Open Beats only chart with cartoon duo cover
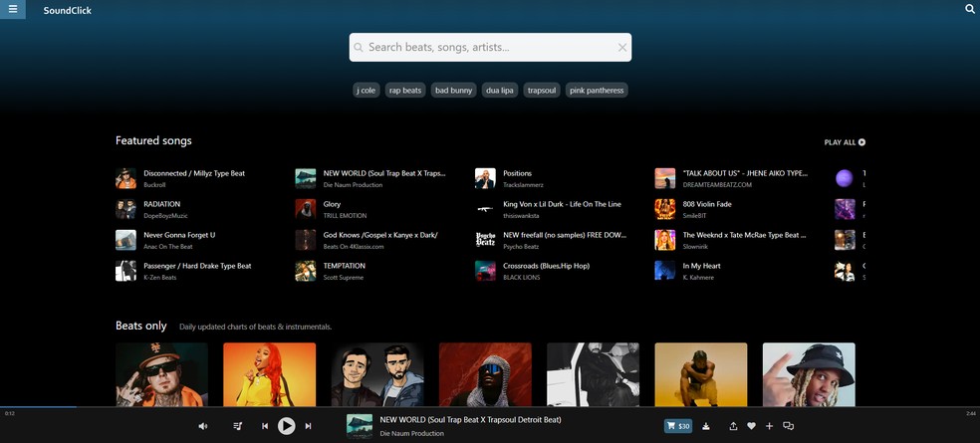The image size is (980, 443). click(x=377, y=374)
